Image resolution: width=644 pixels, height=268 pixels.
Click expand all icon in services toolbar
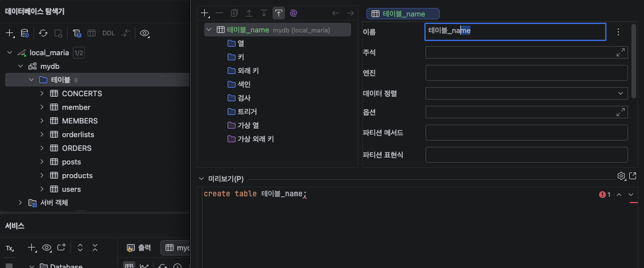[81, 248]
